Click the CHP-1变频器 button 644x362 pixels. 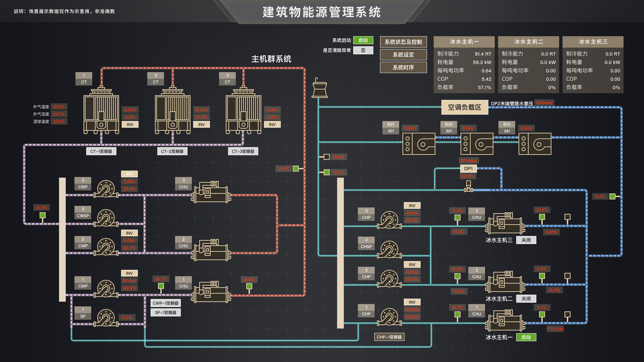389,337
